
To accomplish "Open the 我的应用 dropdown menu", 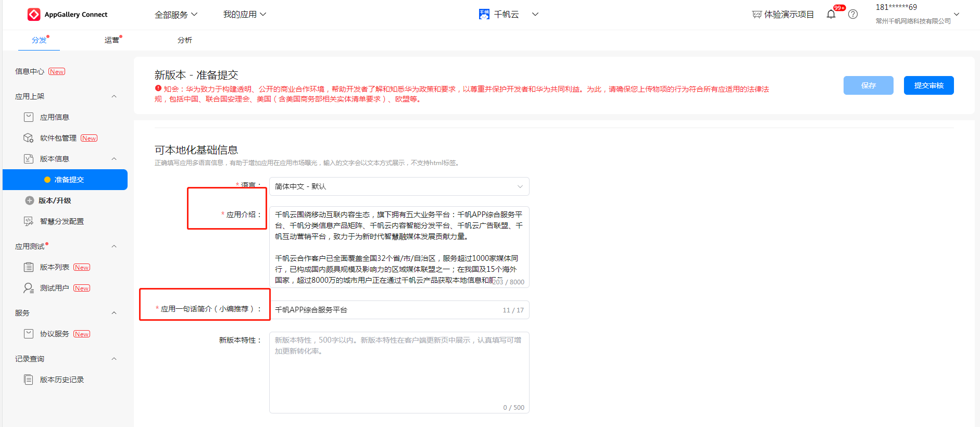I will [x=245, y=15].
